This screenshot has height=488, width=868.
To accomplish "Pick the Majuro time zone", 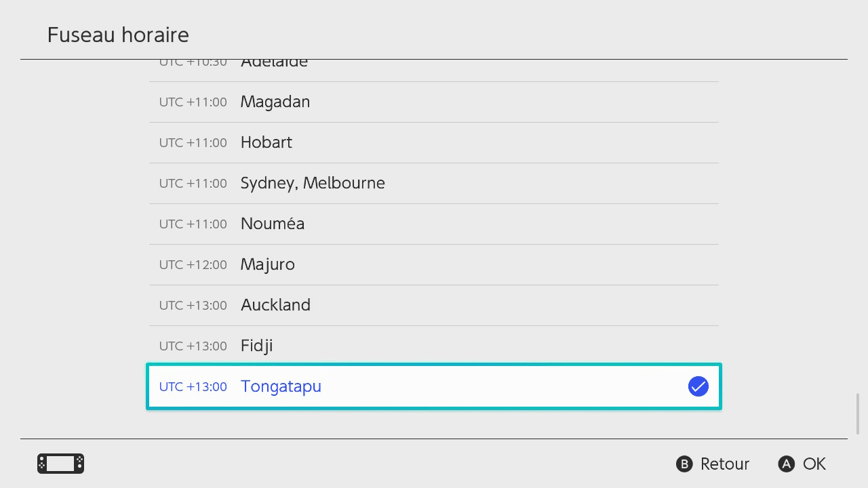I will [x=434, y=264].
